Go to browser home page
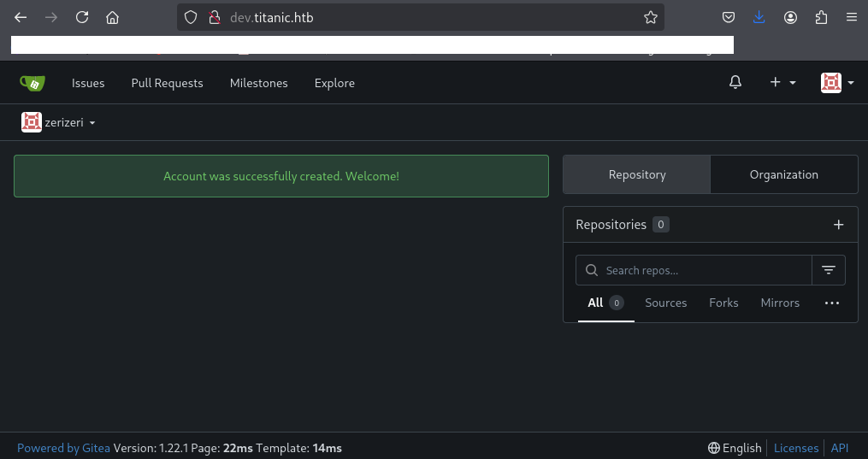The image size is (868, 459). pos(112,17)
